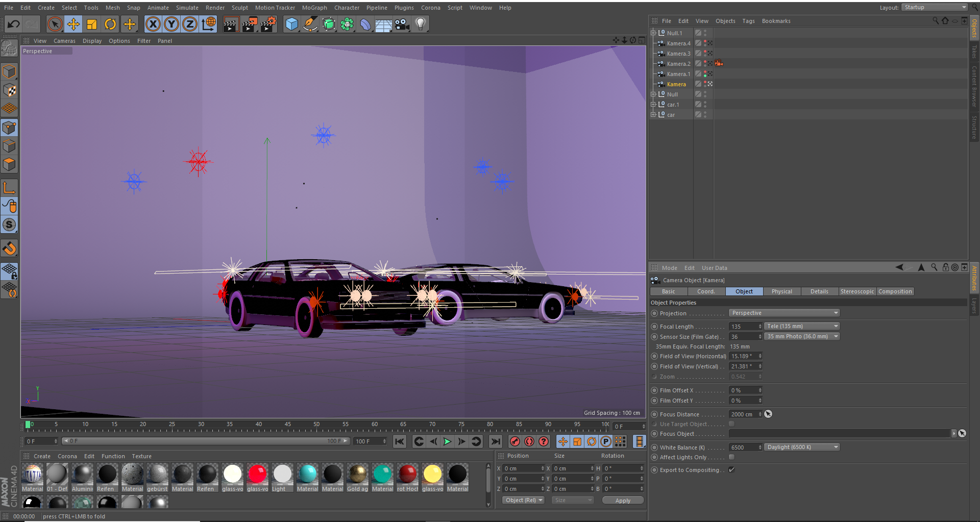
Task: Toggle Z axis lock
Action: [190, 24]
